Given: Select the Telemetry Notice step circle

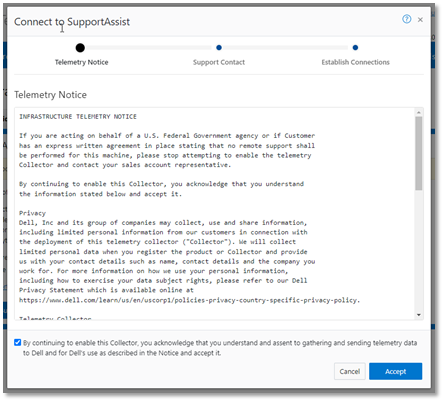Looking at the screenshot, I should [x=80, y=48].
